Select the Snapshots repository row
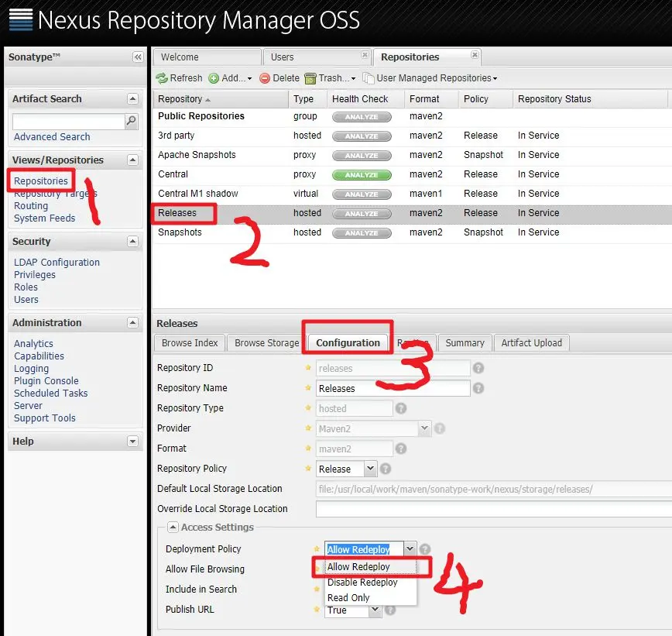This screenshot has height=636, width=672. 413,232
